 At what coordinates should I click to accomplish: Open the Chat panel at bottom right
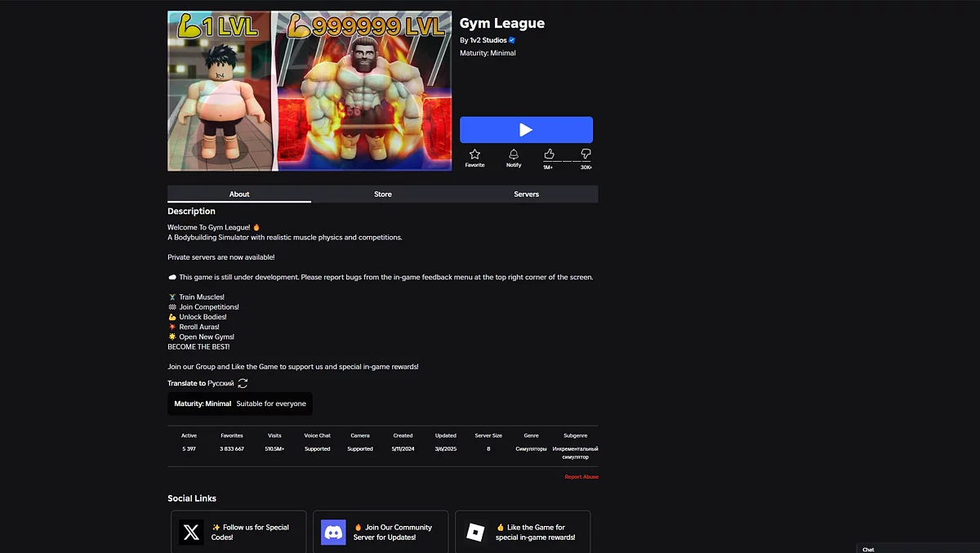[x=868, y=549]
